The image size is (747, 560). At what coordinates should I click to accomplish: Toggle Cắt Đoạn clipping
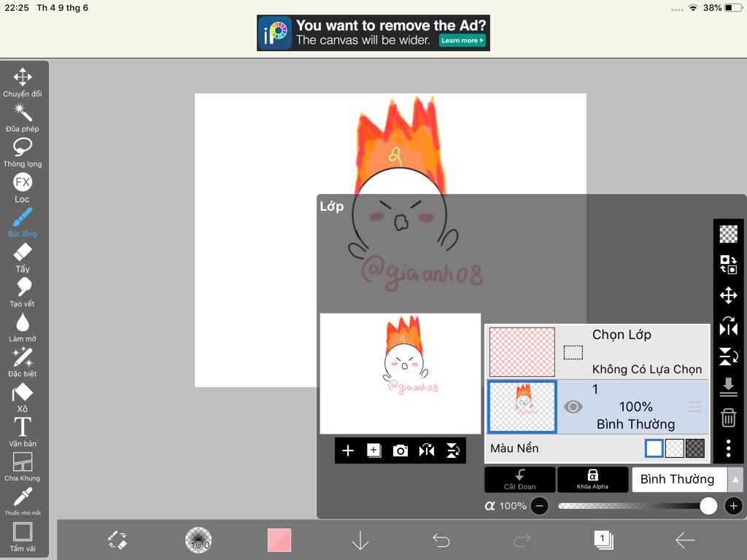point(519,479)
